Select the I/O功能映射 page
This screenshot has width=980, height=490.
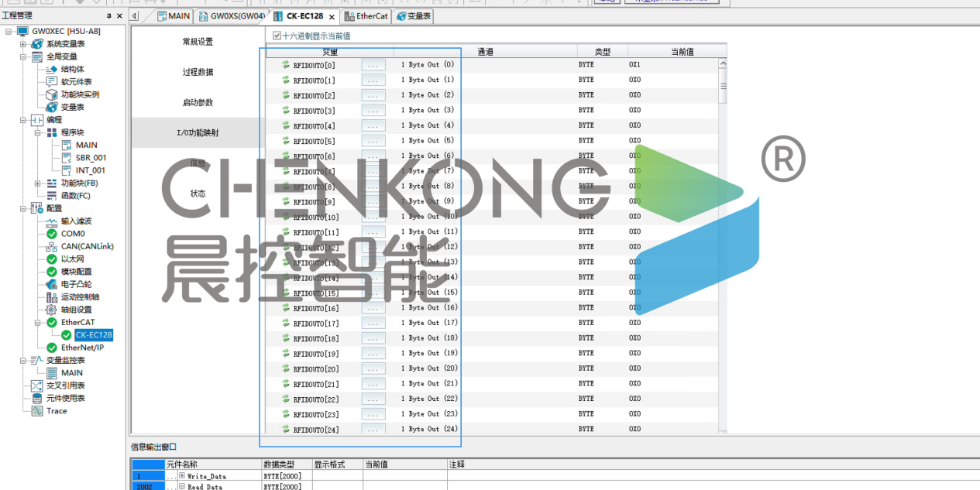198,132
